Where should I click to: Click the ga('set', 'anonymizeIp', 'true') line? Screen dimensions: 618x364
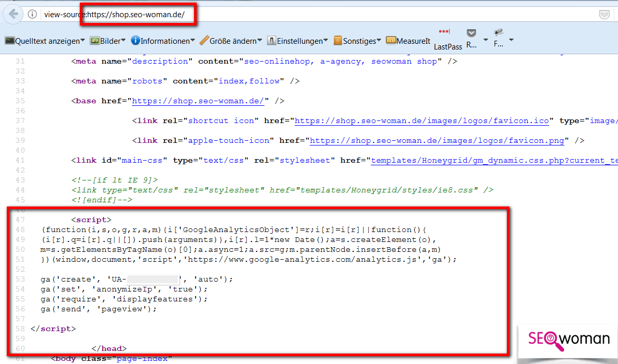pyautogui.click(x=124, y=289)
